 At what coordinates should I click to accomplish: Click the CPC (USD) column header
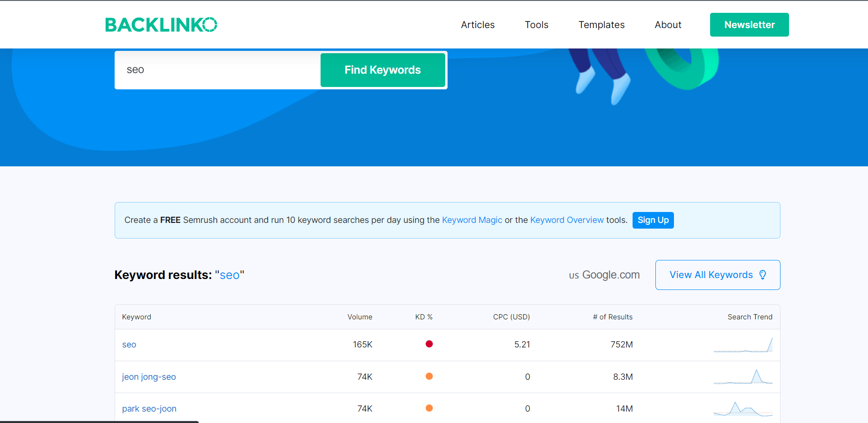(x=511, y=317)
